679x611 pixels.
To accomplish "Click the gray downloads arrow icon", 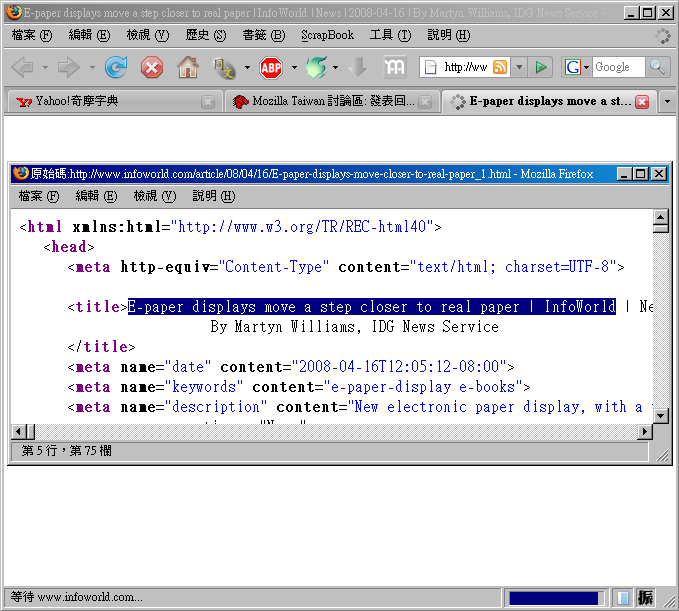I will coord(358,68).
